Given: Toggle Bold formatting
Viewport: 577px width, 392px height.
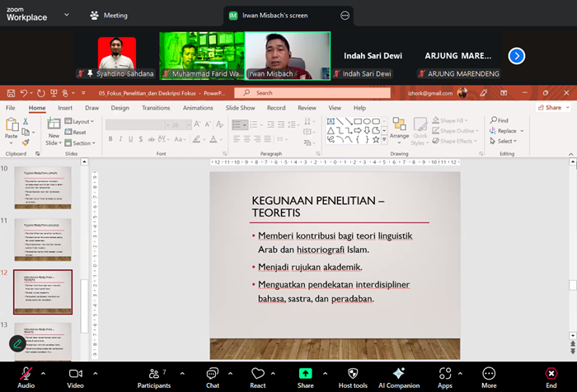Looking at the screenshot, I should pyautogui.click(x=110, y=139).
